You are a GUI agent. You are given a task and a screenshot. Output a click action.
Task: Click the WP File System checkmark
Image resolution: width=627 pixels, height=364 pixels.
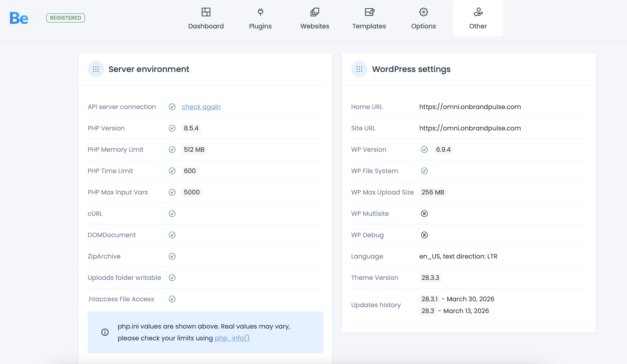424,171
